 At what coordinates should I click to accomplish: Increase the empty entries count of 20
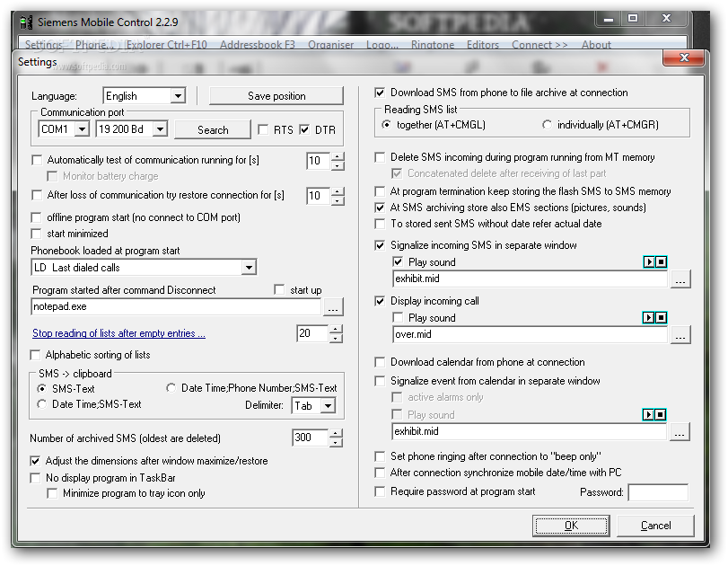coord(336,329)
